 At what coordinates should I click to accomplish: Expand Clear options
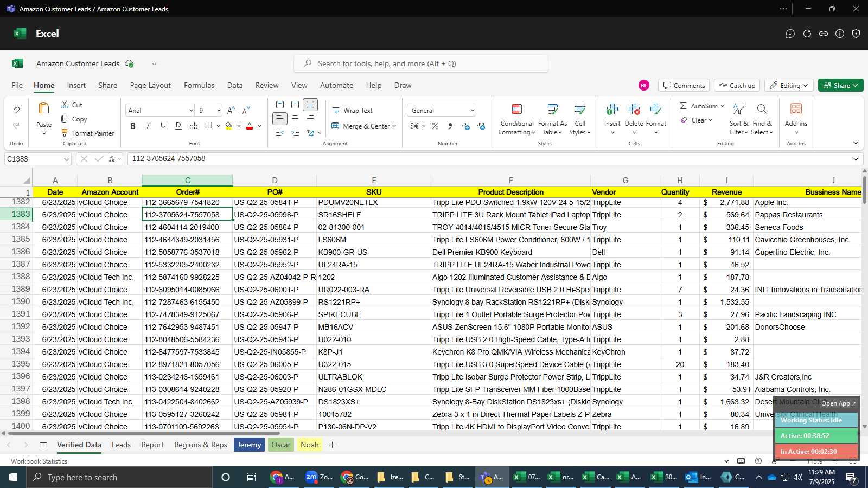point(710,120)
